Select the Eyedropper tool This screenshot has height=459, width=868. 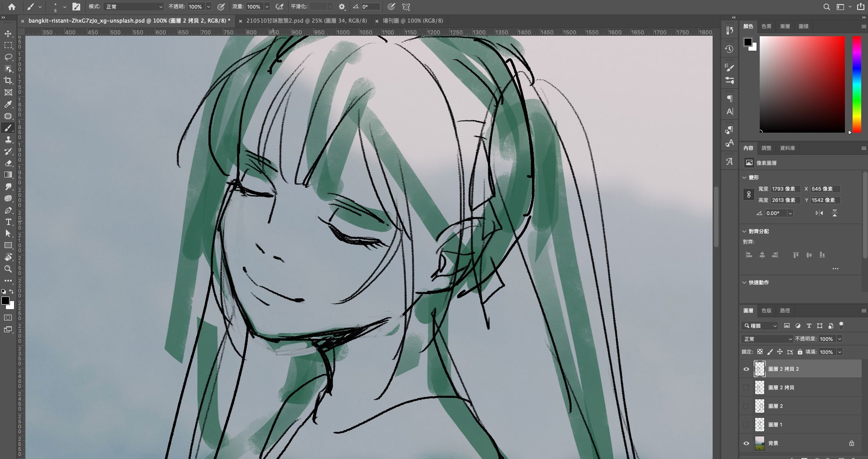8,105
